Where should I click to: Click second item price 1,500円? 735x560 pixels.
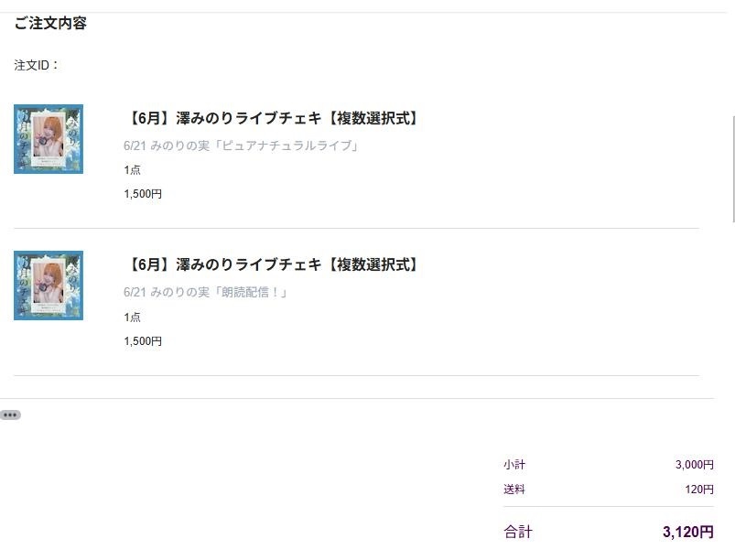pos(143,341)
